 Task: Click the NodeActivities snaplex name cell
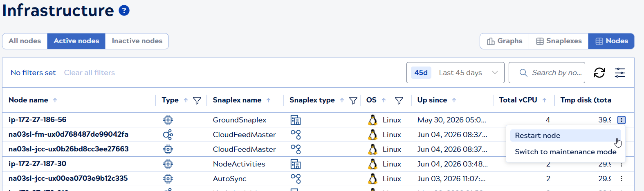pyautogui.click(x=239, y=164)
